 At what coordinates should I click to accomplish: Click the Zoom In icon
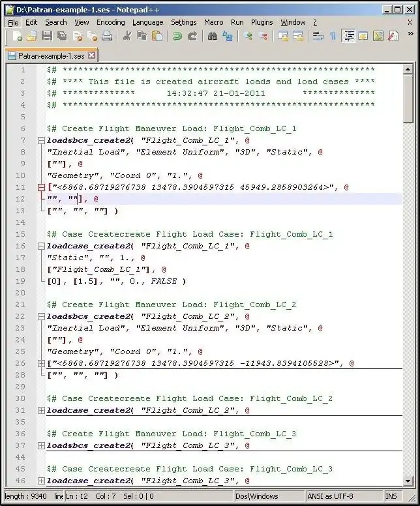coord(248,36)
